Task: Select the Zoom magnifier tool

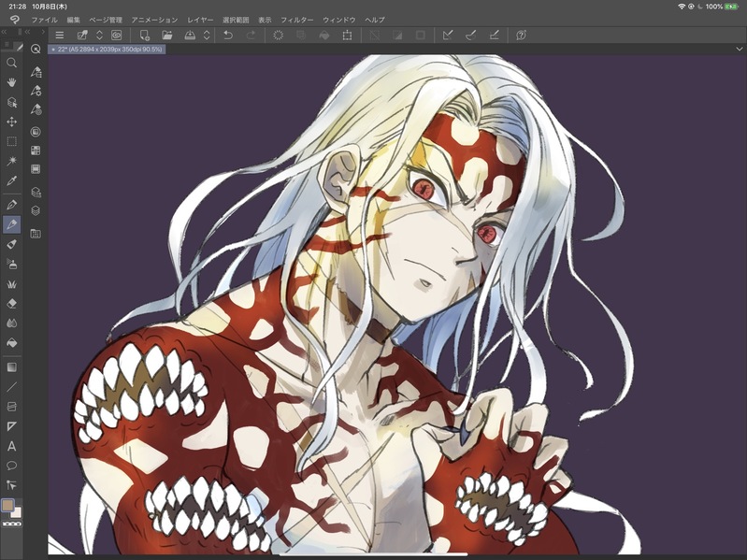Action: coord(12,63)
